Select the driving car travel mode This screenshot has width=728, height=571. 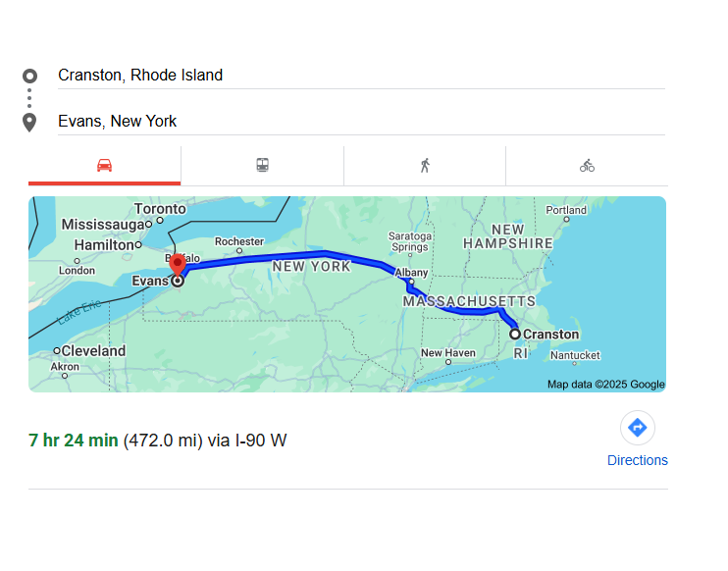(x=104, y=165)
